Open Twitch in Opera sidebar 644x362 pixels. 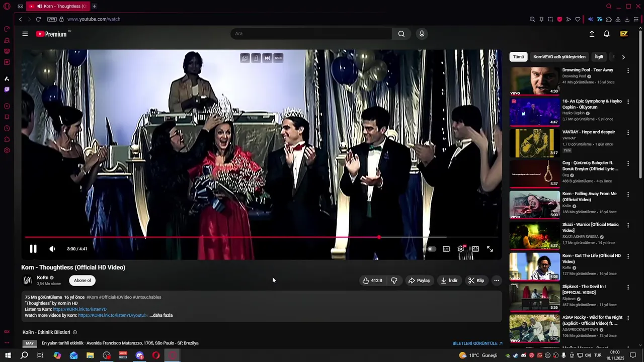click(x=7, y=89)
